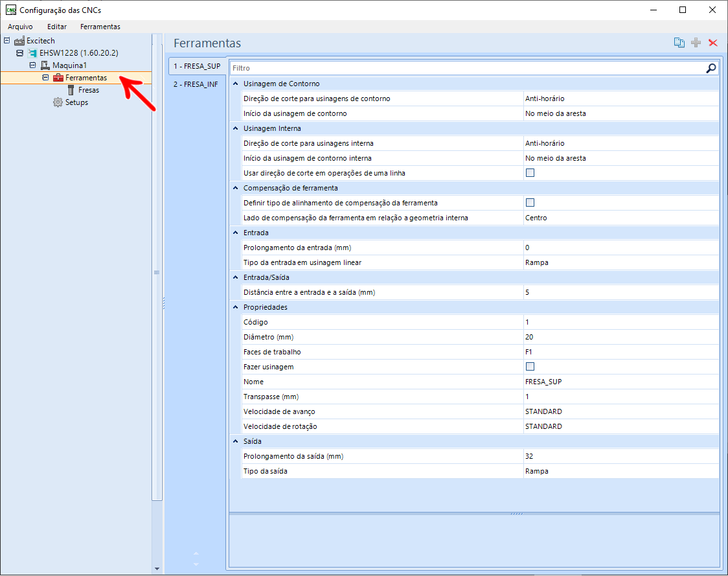Open the Ferramentas menu in menu bar
Screen dimensions: 728x576
100,27
